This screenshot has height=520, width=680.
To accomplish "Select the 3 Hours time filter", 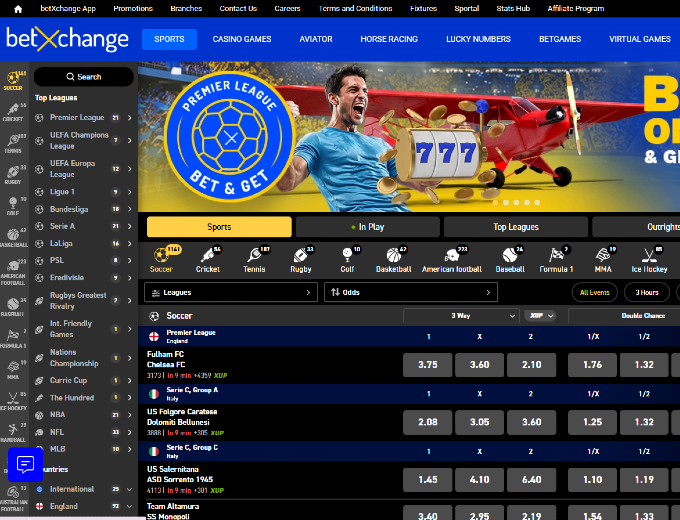I will click(647, 293).
